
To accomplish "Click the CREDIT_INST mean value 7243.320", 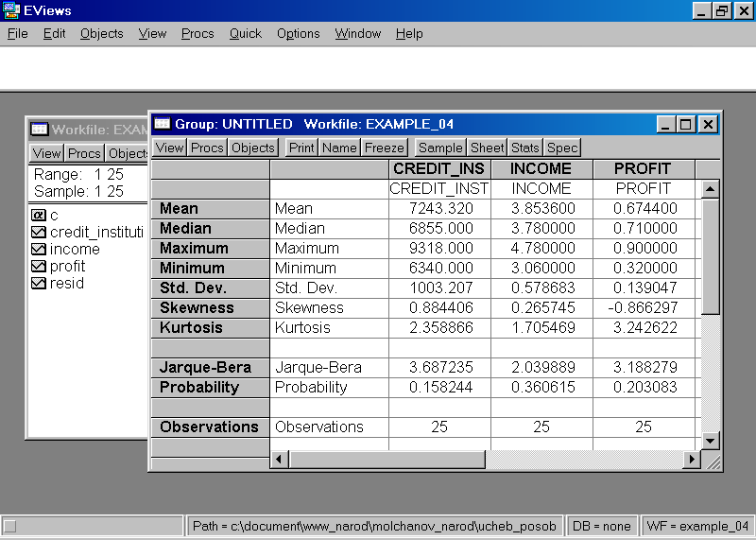I will click(x=440, y=208).
